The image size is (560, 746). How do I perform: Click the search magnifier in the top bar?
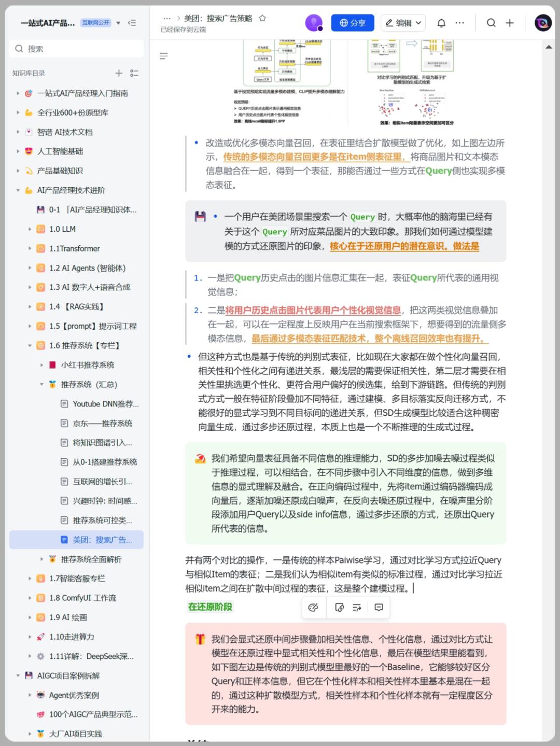point(491,23)
